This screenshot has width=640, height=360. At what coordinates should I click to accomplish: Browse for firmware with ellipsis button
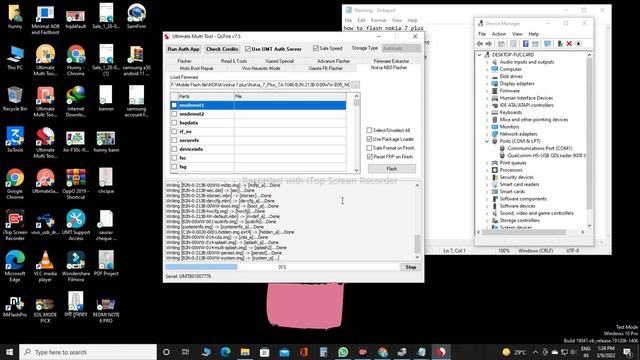(x=355, y=85)
